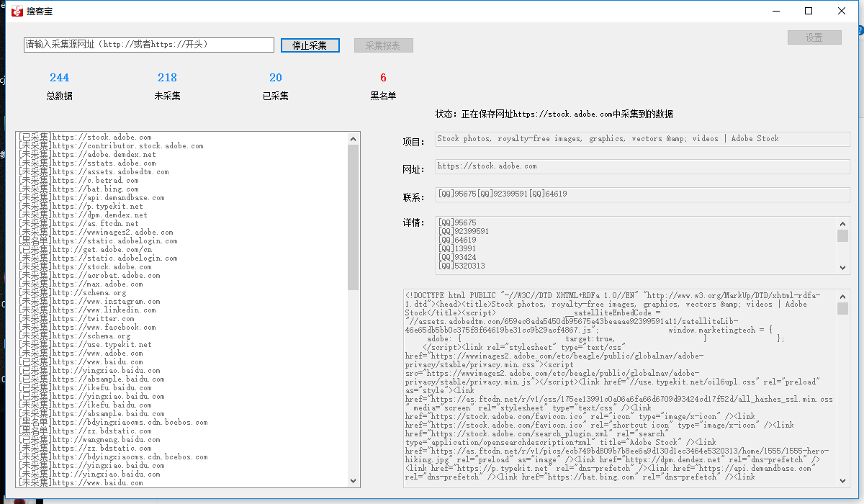The width and height of the screenshot is (864, 504).
Task: Select the contributor.stock.adobe.com row
Action: tap(183, 145)
